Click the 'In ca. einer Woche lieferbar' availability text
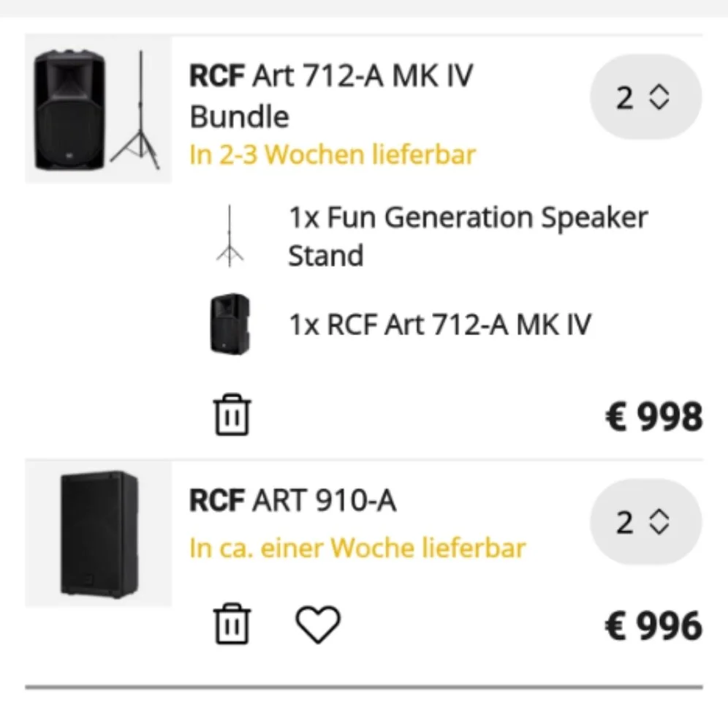Image resolution: width=728 pixels, height=702 pixels. click(x=357, y=548)
